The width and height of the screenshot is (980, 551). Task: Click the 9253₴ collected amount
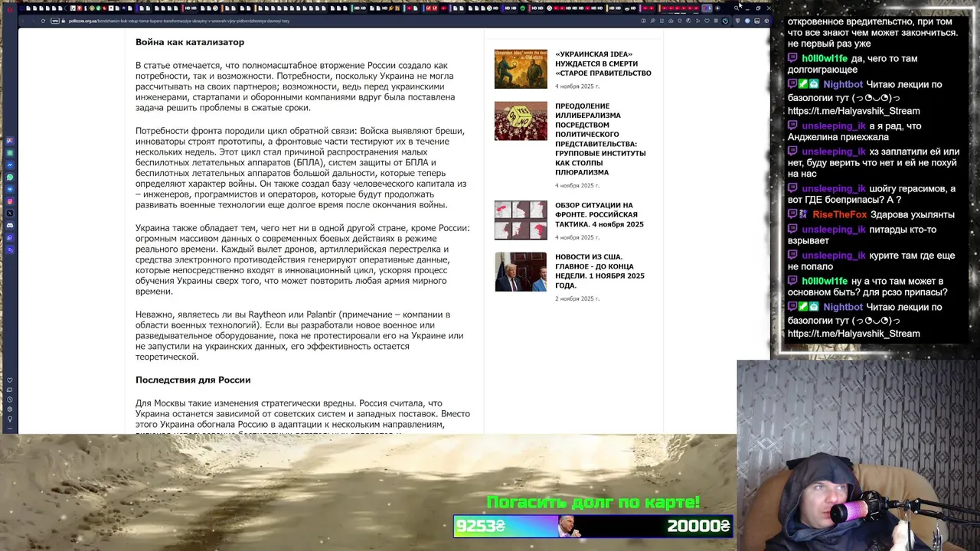pos(480,526)
